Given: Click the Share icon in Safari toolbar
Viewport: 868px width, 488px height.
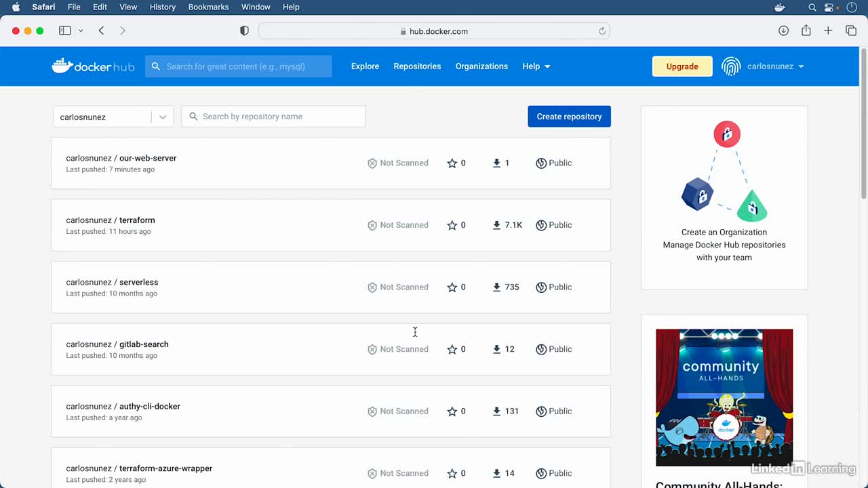Looking at the screenshot, I should pyautogui.click(x=806, y=30).
